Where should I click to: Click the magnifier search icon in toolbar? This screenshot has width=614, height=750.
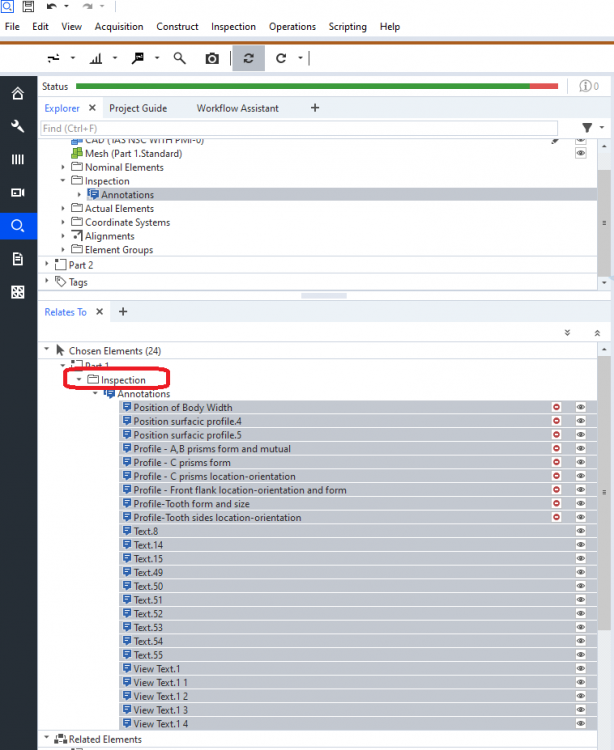pyautogui.click(x=180, y=59)
